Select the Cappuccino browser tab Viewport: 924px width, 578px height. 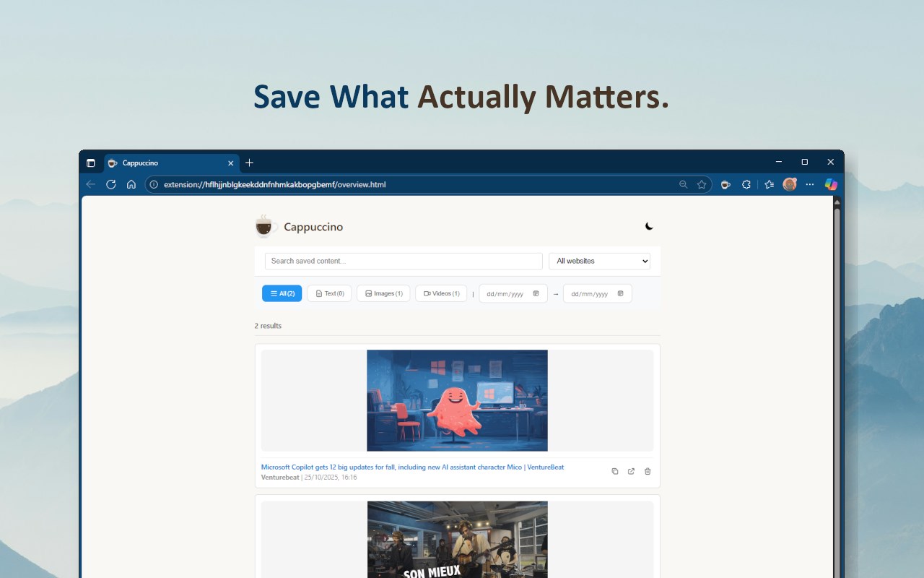(171, 163)
